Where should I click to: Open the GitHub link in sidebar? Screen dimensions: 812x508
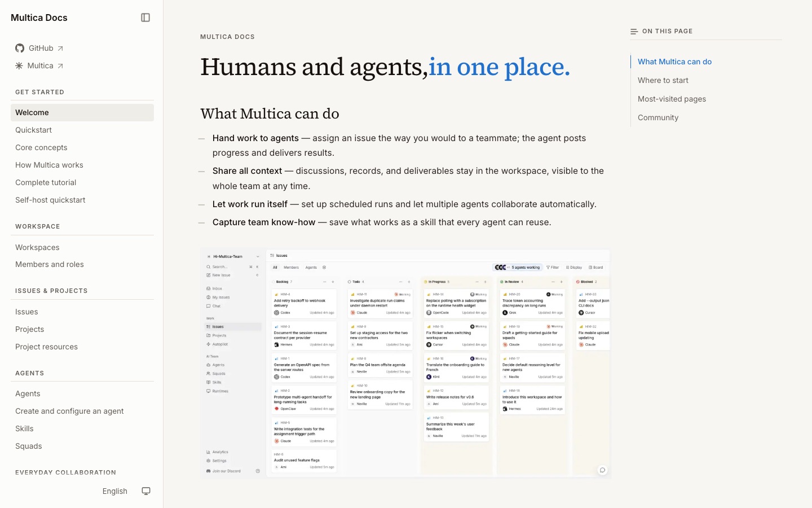pos(39,48)
